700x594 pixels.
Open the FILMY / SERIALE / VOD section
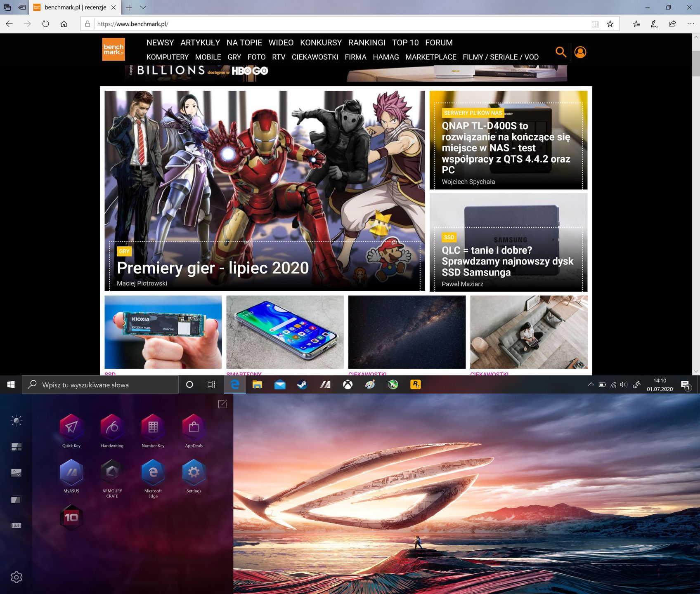501,57
